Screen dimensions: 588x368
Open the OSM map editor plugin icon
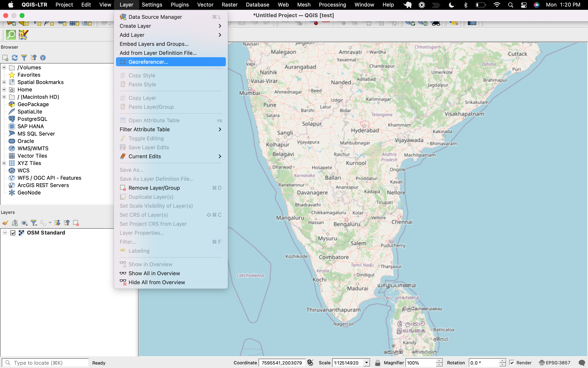point(23,35)
